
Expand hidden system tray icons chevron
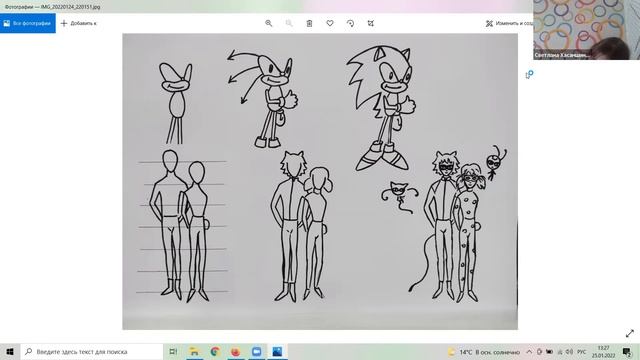(529, 352)
